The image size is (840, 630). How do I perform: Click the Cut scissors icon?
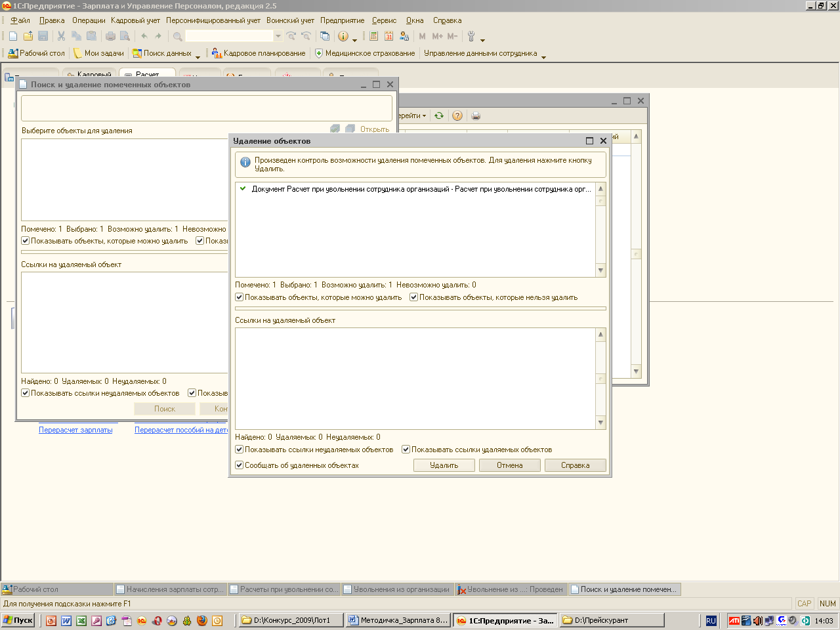[62, 36]
